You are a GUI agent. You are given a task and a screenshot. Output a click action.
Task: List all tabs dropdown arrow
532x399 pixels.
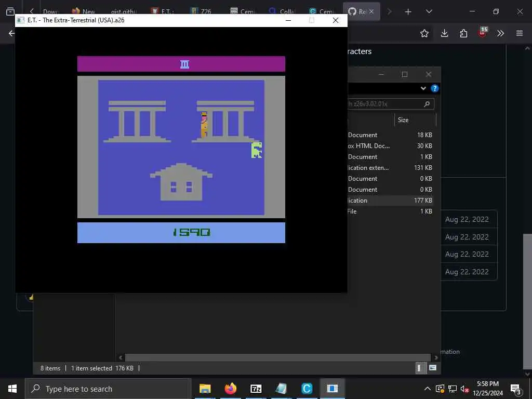pyautogui.click(x=429, y=11)
